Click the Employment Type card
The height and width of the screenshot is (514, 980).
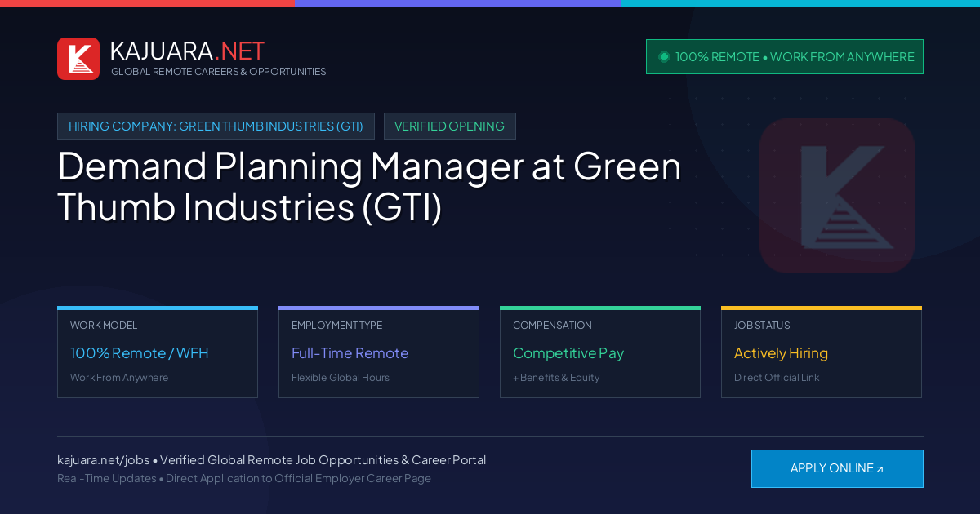pyautogui.click(x=379, y=352)
